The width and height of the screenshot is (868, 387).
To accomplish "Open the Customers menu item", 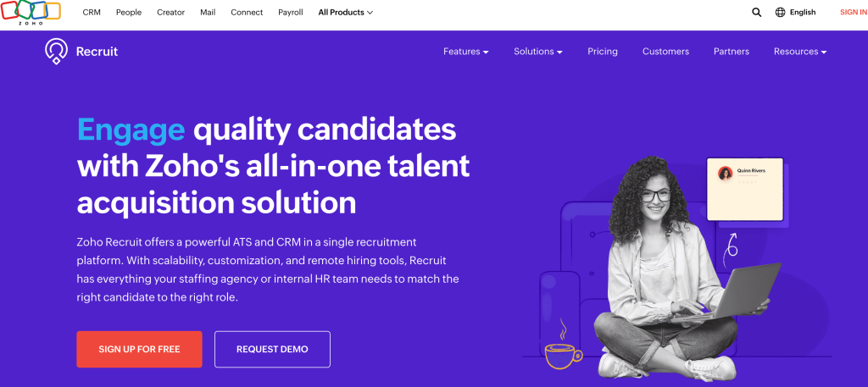I will (x=665, y=52).
